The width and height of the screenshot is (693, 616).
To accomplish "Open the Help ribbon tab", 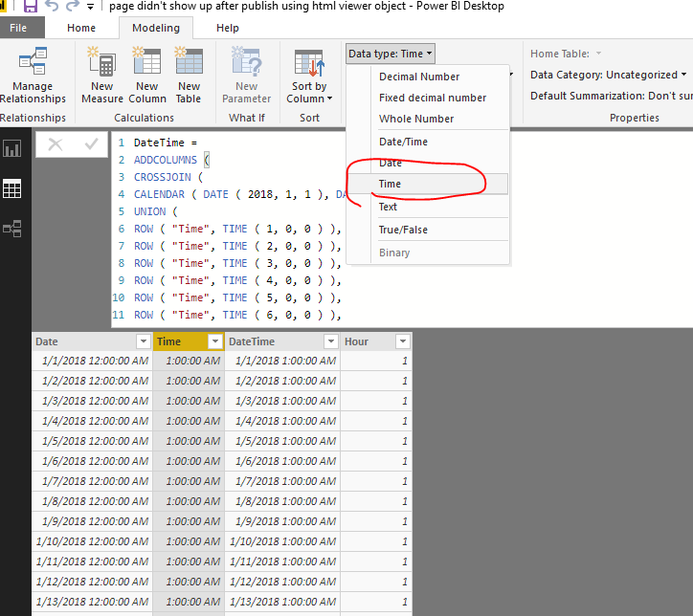I will (228, 28).
